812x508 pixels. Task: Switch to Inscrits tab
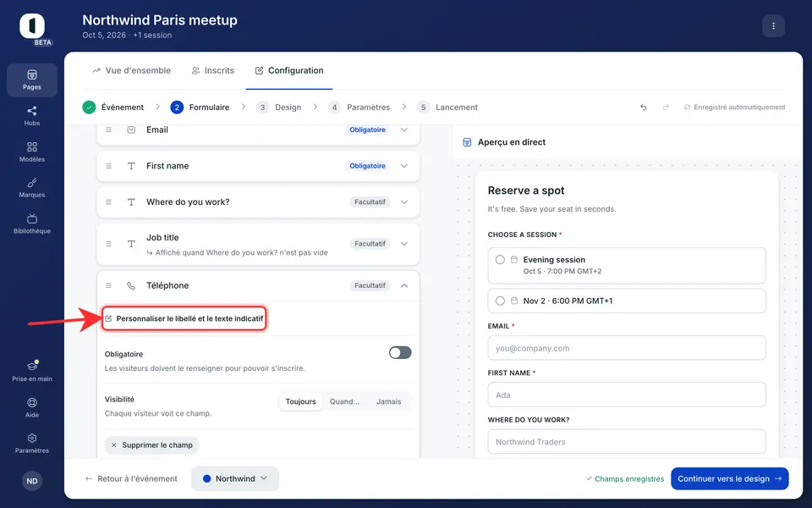point(213,70)
